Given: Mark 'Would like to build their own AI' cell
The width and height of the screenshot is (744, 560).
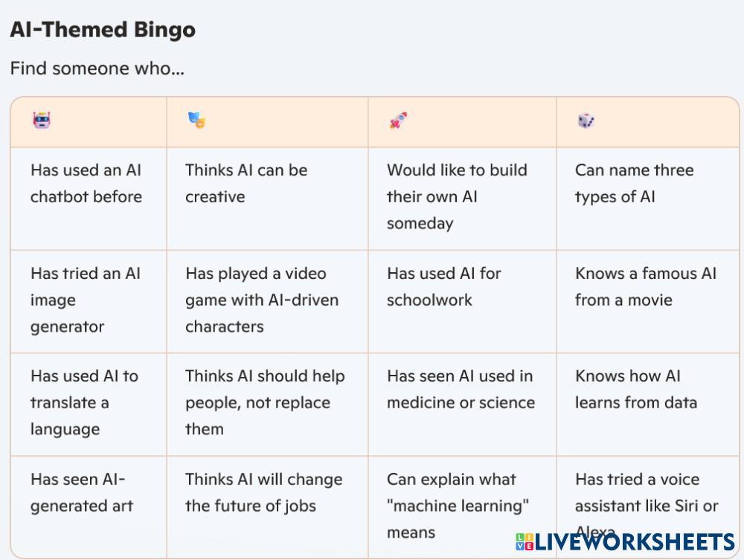Looking at the screenshot, I should pos(457,196).
